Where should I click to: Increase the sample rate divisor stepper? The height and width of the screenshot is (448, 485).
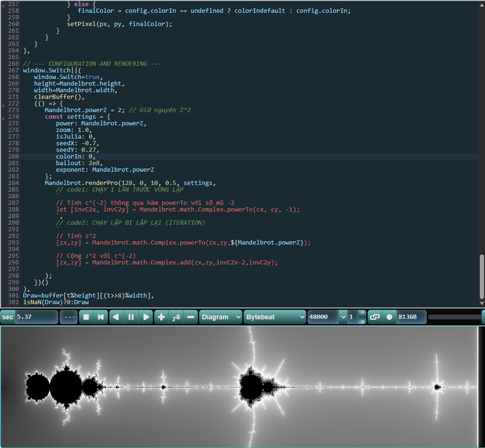point(362,313)
